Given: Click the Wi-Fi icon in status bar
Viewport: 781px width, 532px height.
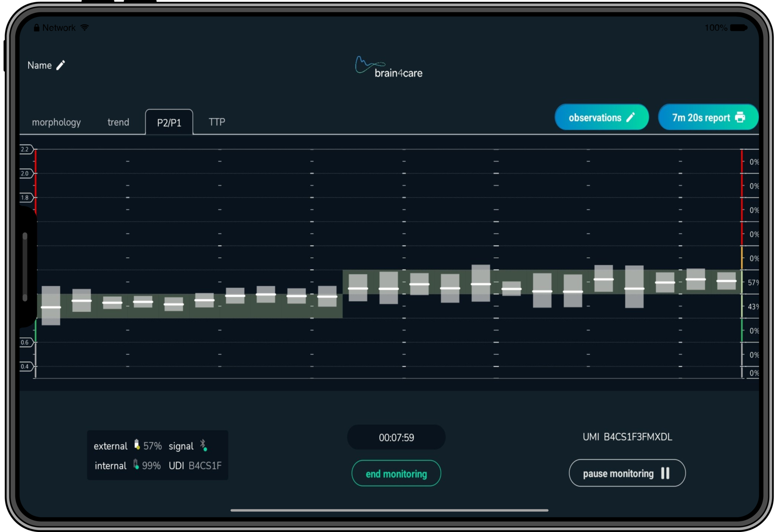Looking at the screenshot, I should (85, 27).
